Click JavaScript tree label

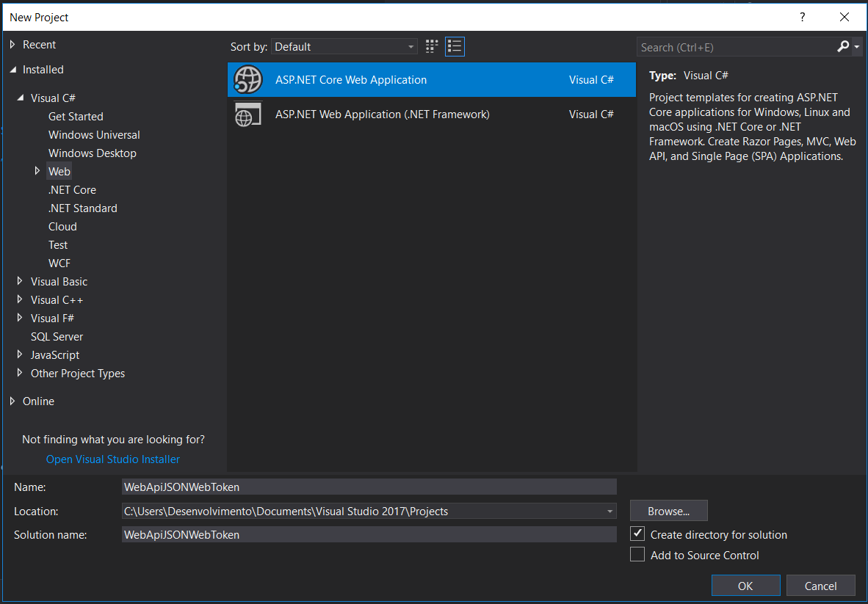click(x=55, y=355)
